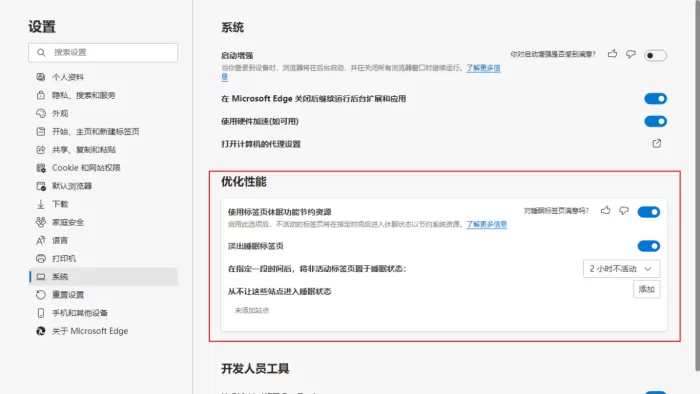The width and height of the screenshot is (700, 394).
Task: Focus the 搜索设置 search field
Action: (x=103, y=52)
